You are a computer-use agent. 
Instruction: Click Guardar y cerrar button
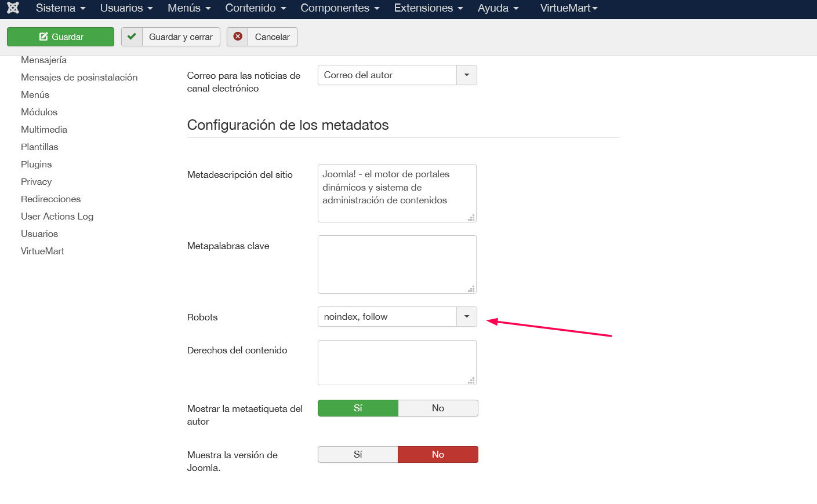click(x=170, y=36)
